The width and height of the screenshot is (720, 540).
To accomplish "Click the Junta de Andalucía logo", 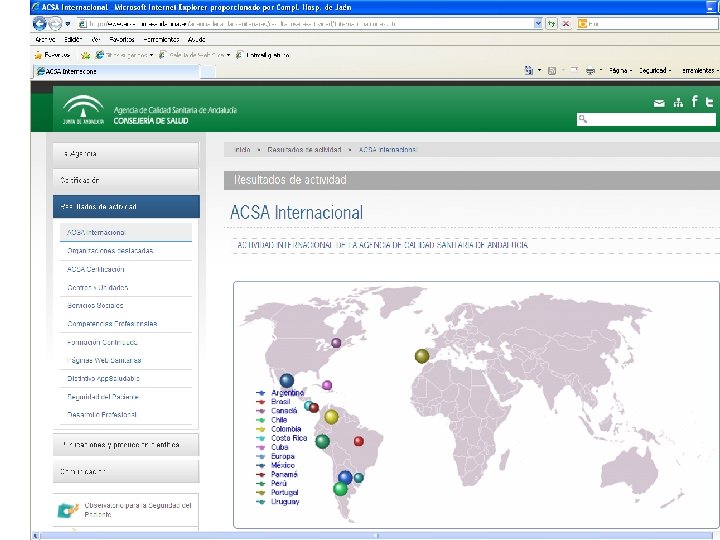I will pyautogui.click(x=83, y=109).
